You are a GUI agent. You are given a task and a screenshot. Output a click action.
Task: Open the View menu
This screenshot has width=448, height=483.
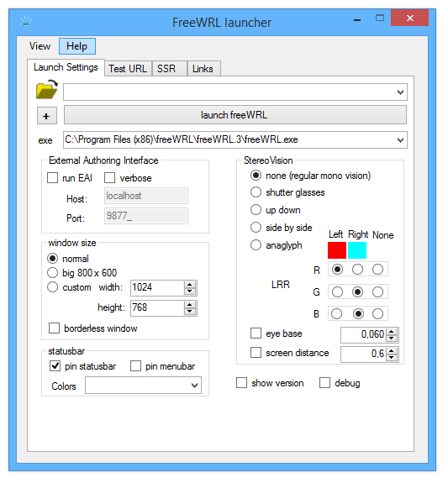click(40, 46)
